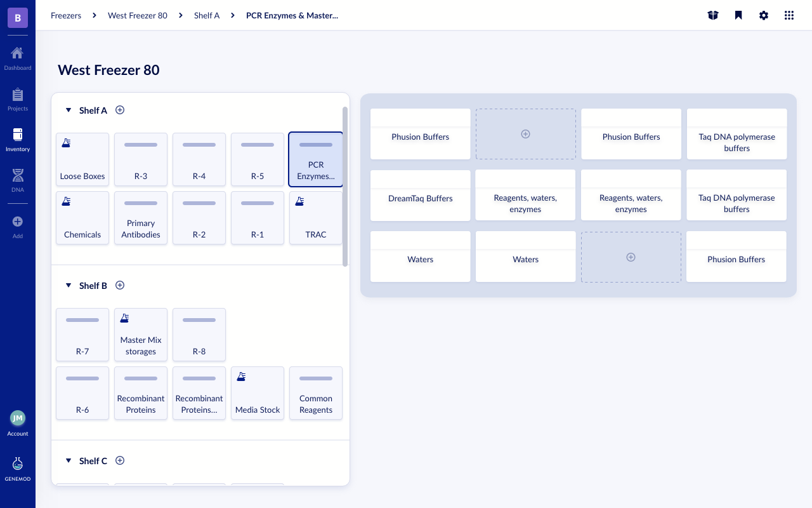The height and width of the screenshot is (508, 812).
Task: Add a new box next to Shelf A
Action: click(x=120, y=110)
